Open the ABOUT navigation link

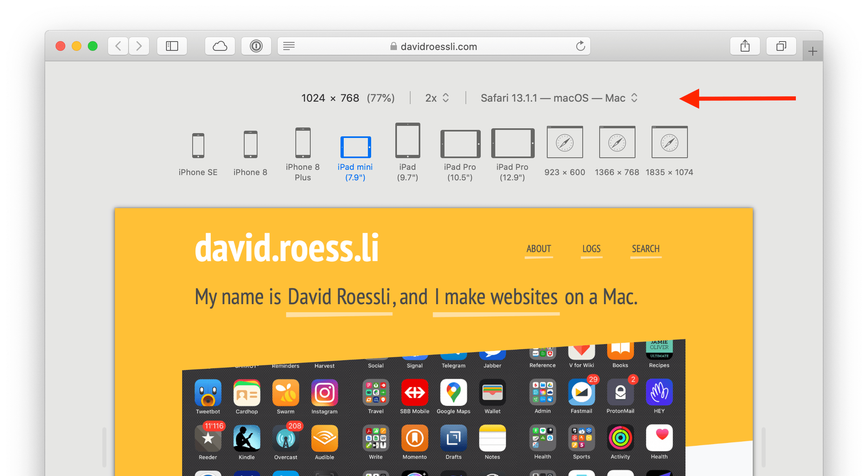pyautogui.click(x=539, y=249)
